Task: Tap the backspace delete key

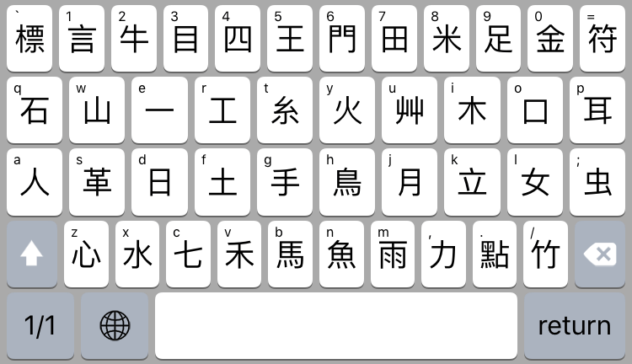Action: [x=600, y=254]
